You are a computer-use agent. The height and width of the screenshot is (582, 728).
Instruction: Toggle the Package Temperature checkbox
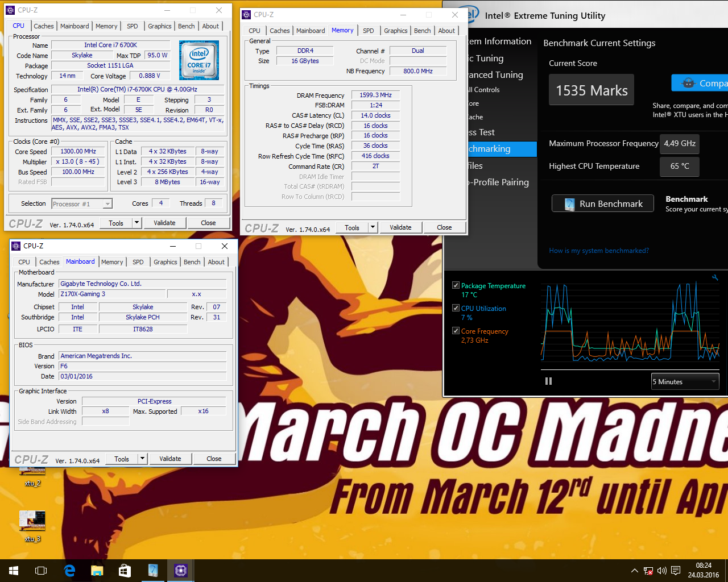tap(456, 285)
